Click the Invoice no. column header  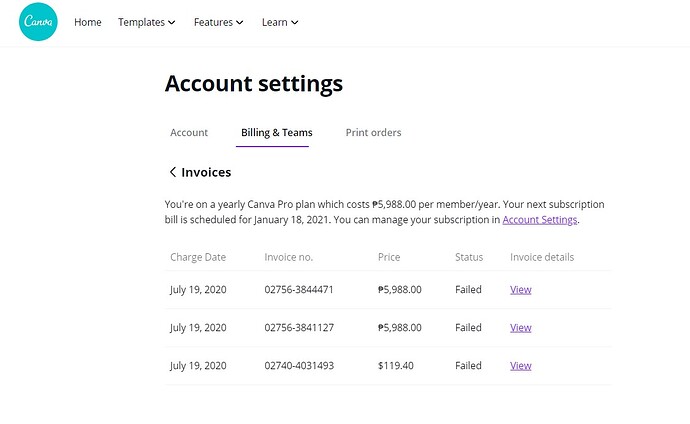coord(289,257)
